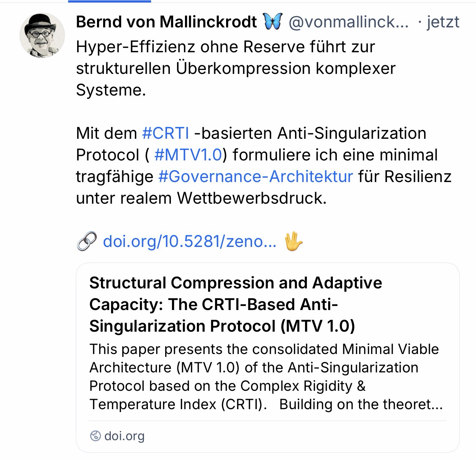The image size is (476, 460).
Task: Click the Vulcan salute hand emoji
Action: coord(294,242)
